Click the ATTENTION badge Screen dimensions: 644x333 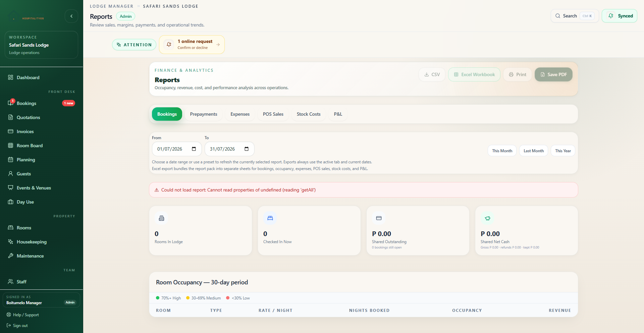[x=134, y=45]
